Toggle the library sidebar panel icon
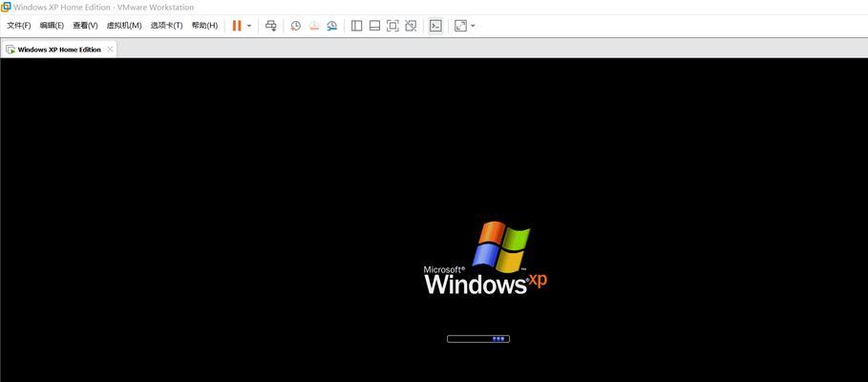868x382 pixels. [x=356, y=26]
